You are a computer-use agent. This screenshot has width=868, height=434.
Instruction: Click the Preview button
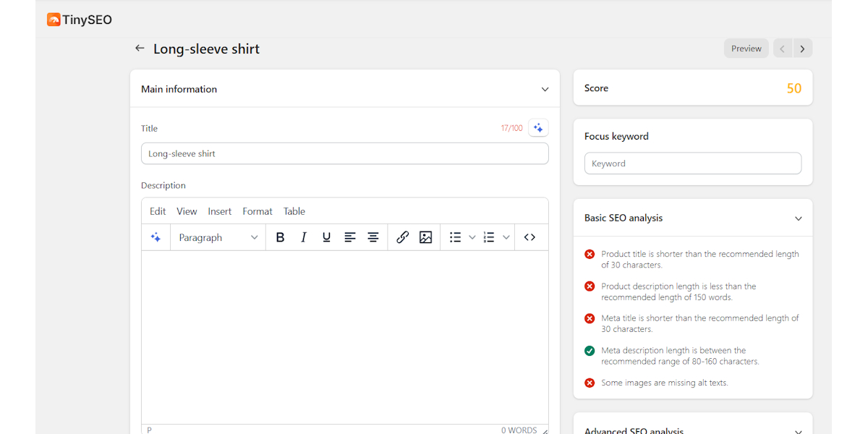746,48
